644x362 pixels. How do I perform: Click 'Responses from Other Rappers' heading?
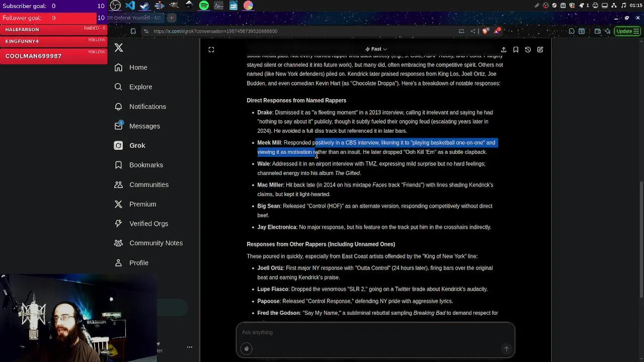coord(321,244)
